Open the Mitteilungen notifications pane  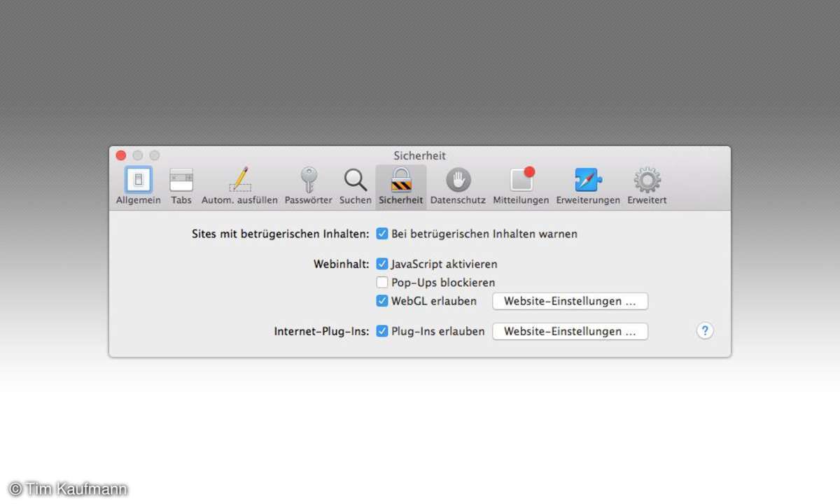tap(521, 185)
